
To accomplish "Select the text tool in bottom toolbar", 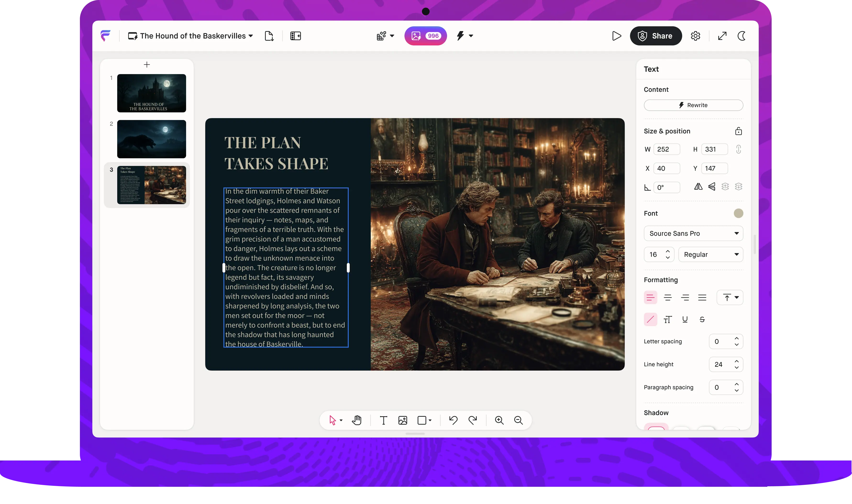I will tap(383, 421).
